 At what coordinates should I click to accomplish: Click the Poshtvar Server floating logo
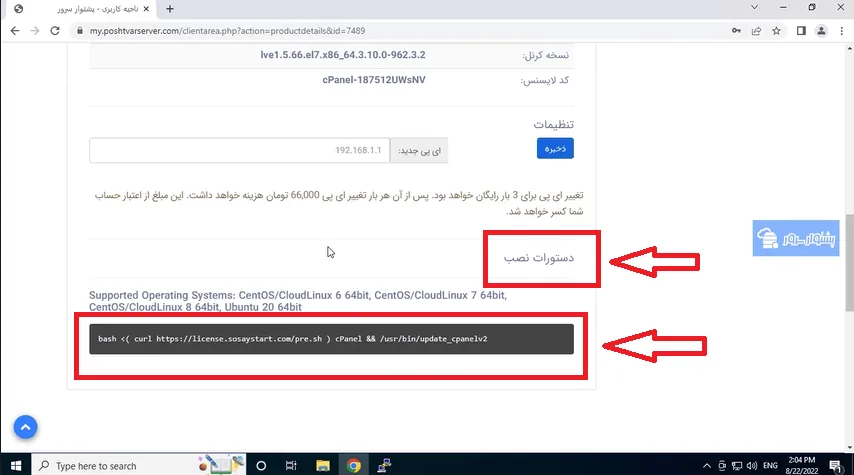(x=796, y=238)
